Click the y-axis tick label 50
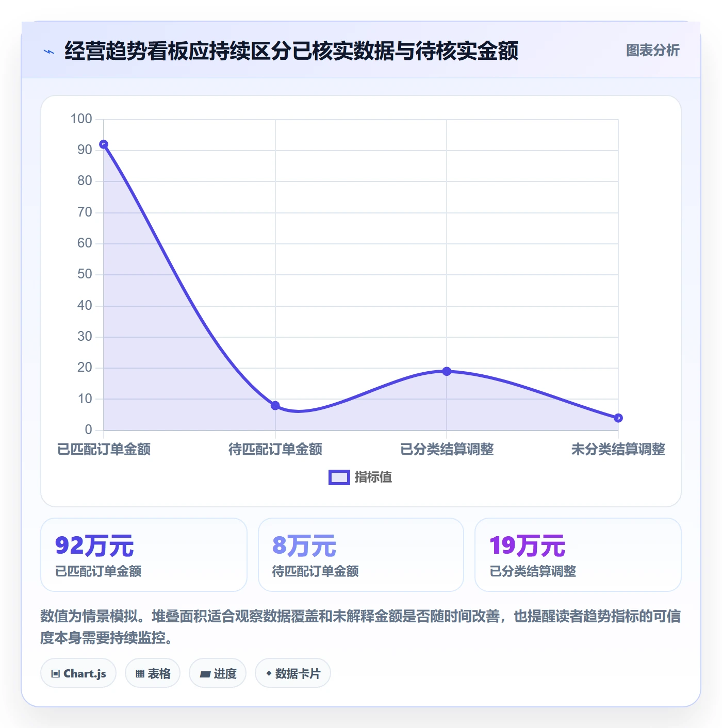 click(85, 274)
